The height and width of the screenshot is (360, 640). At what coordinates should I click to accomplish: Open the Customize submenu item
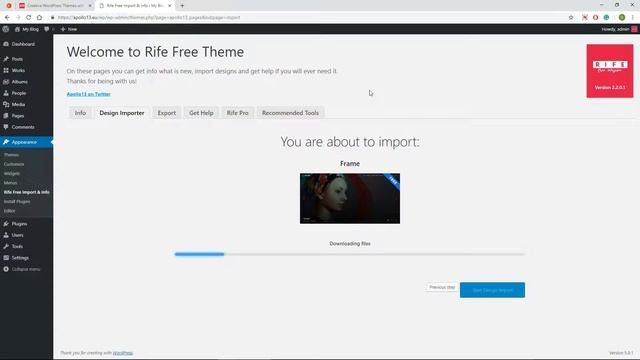[x=14, y=164]
